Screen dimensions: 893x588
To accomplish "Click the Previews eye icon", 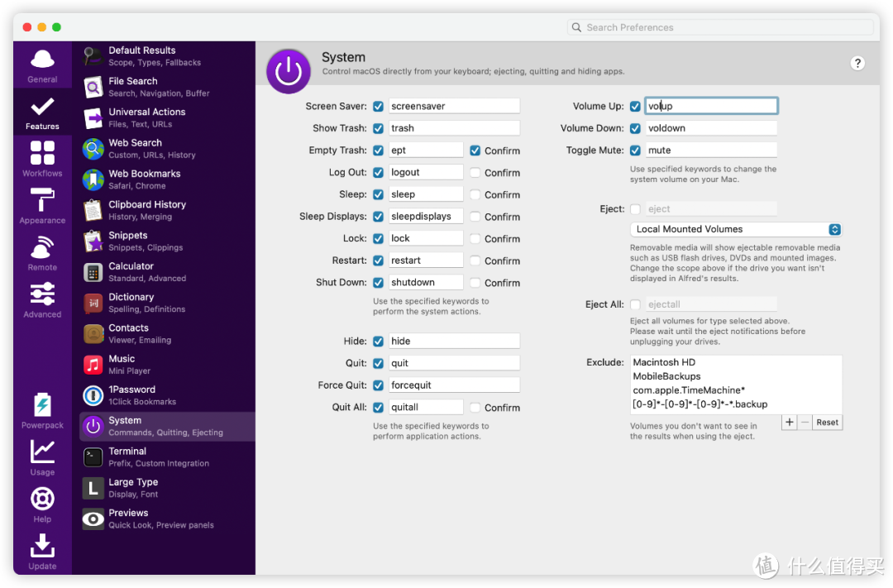I will 93,519.
